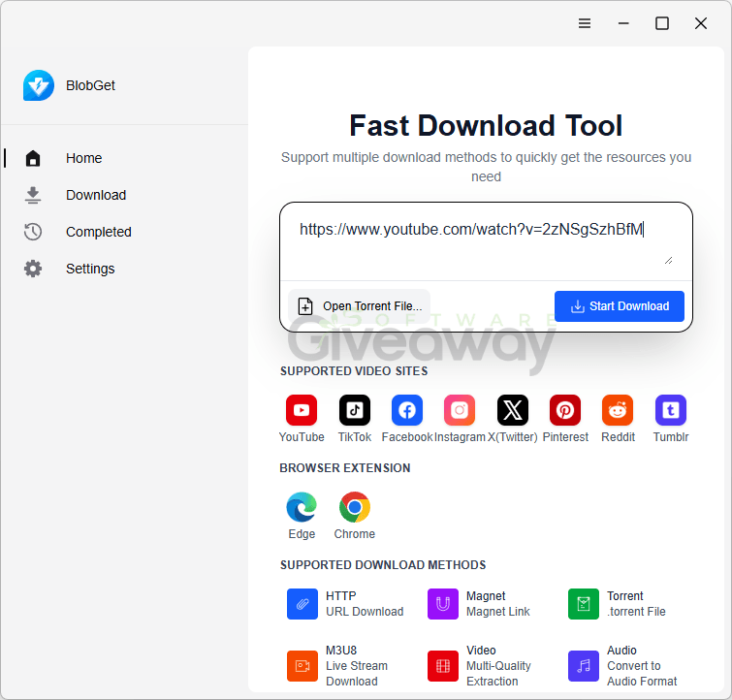This screenshot has width=732, height=700.
Task: Click the Download arrow icon in sidebar
Action: [33, 195]
